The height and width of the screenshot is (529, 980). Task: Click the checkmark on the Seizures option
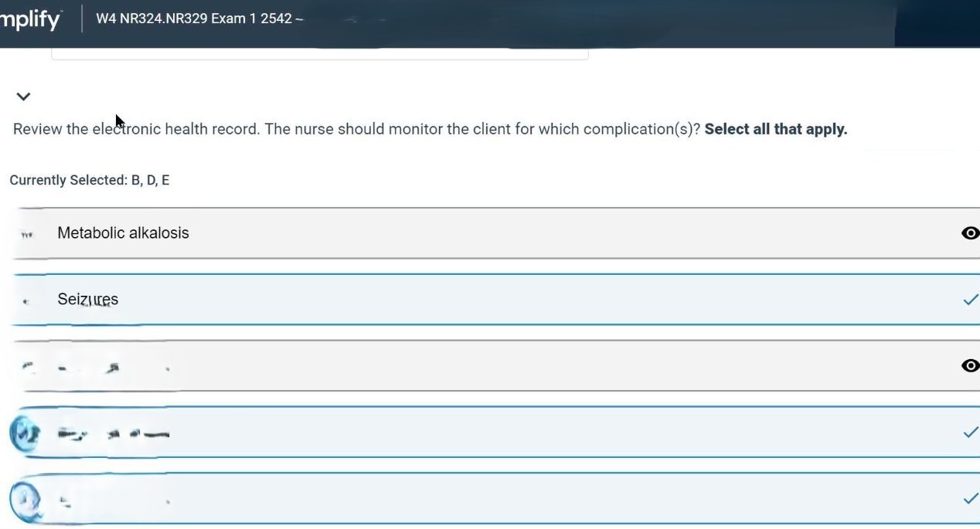click(x=971, y=300)
